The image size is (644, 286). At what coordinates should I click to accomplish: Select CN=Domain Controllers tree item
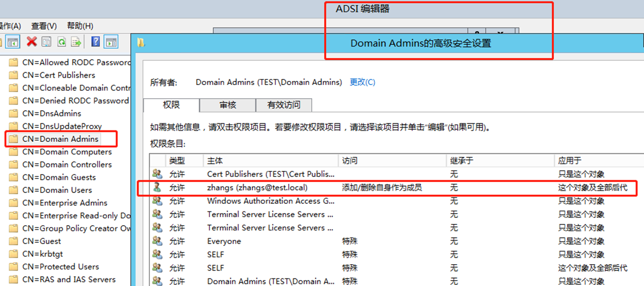coord(67,164)
